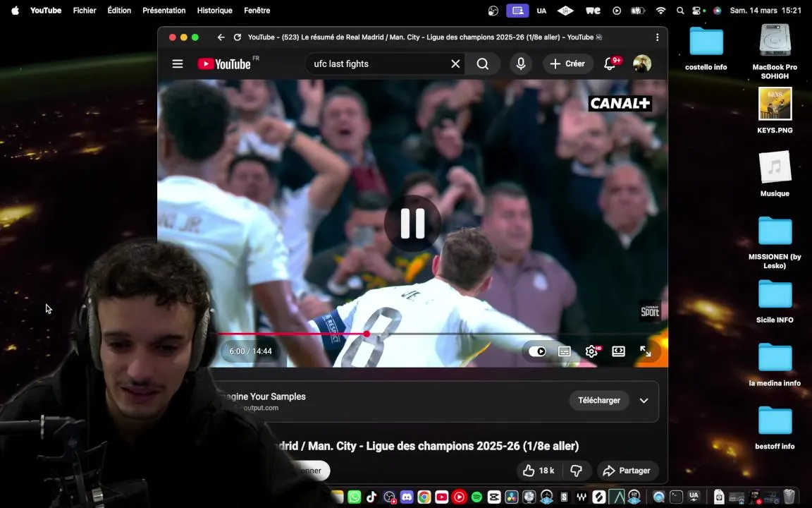Open the Fichier menu
812x508 pixels.
coord(85,11)
